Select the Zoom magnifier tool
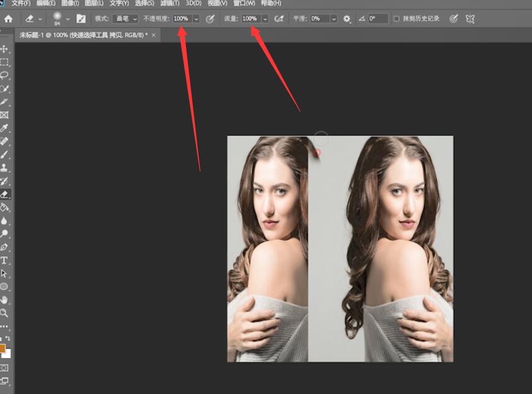The image size is (532, 394). 4,313
